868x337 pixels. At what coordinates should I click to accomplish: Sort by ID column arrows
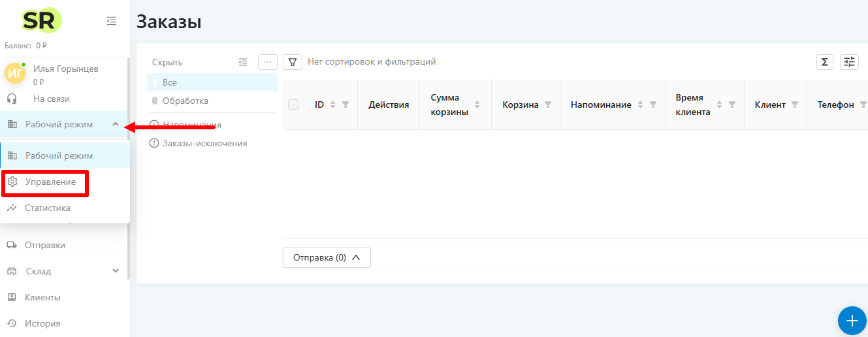click(332, 104)
